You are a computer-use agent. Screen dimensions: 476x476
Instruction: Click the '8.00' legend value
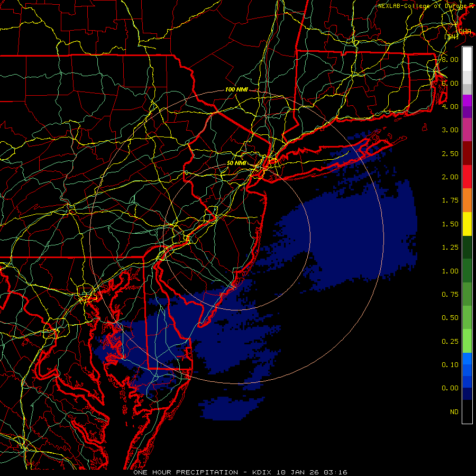[450, 59]
